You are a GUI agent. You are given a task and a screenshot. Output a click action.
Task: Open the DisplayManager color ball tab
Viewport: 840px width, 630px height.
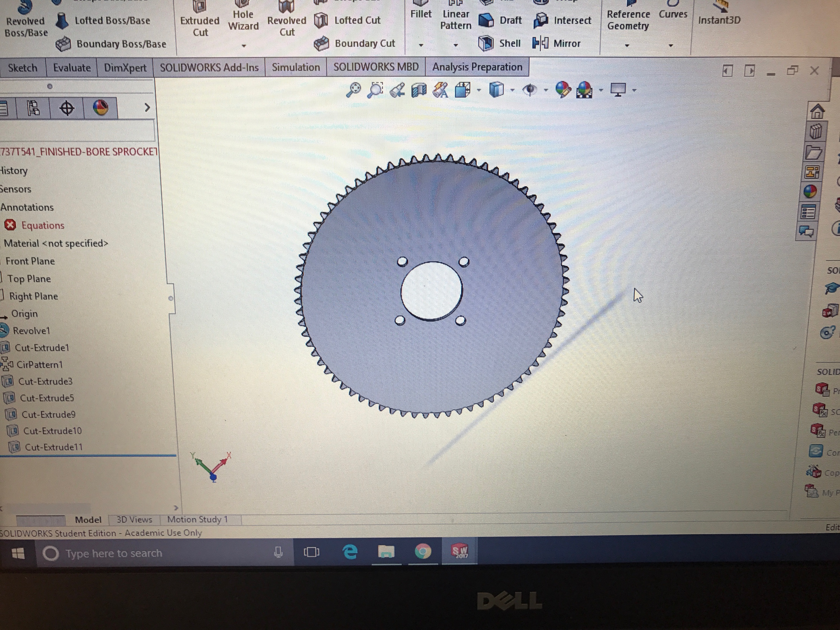coord(100,108)
